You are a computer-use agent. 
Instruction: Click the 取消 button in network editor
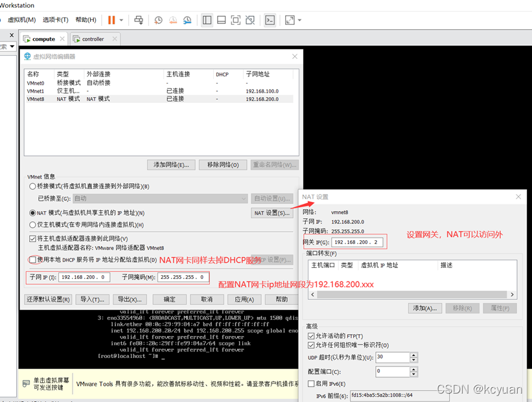[x=207, y=299]
